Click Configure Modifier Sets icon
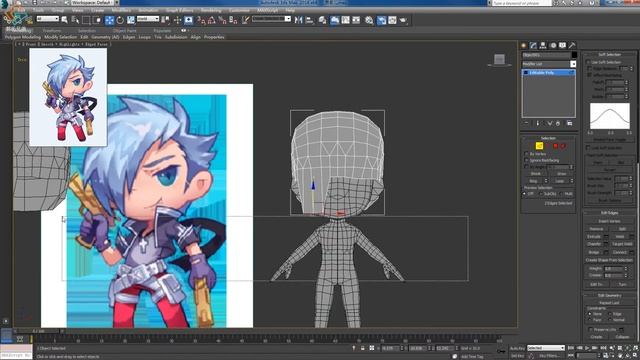Screen dimensions: 640x360 569,123
